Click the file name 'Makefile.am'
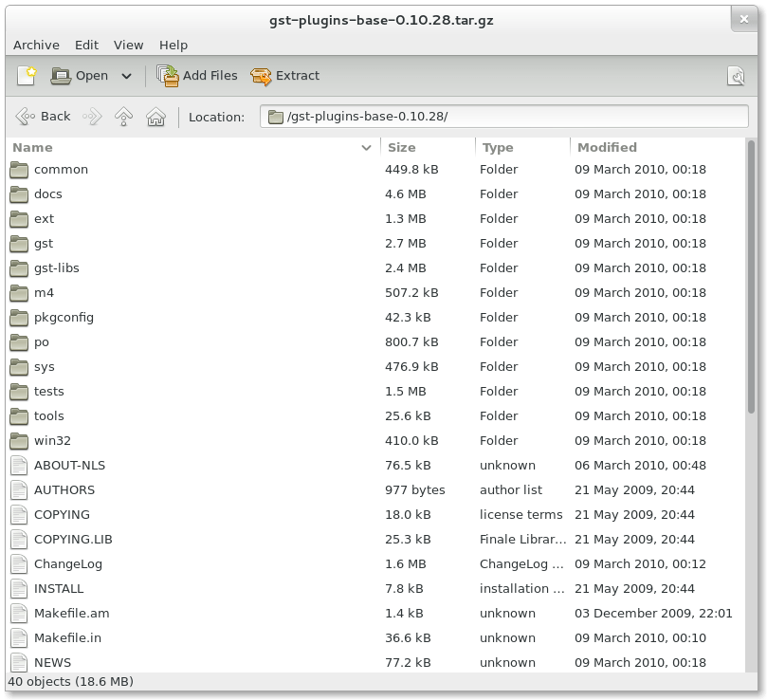767x700 pixels. tap(72, 614)
